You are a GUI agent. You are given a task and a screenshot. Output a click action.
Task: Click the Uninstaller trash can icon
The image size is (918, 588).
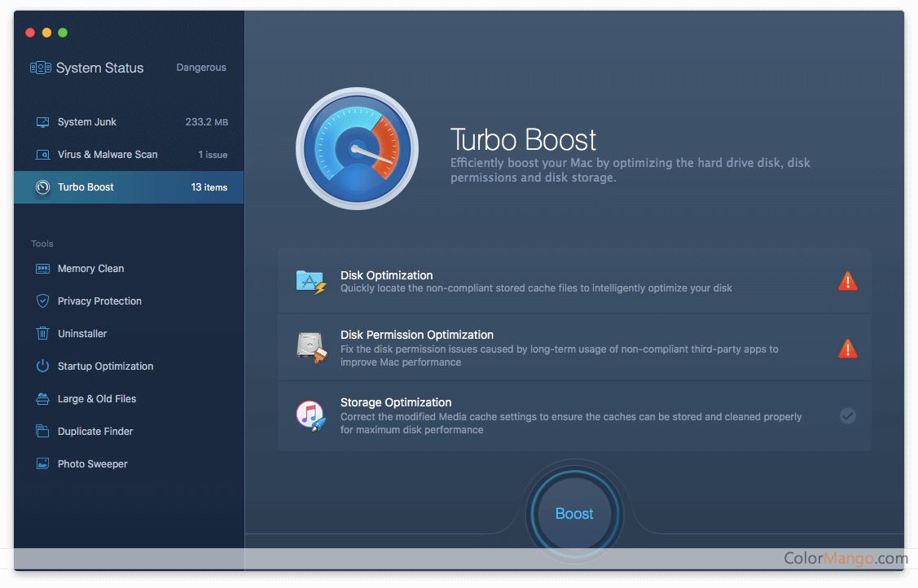(x=43, y=334)
